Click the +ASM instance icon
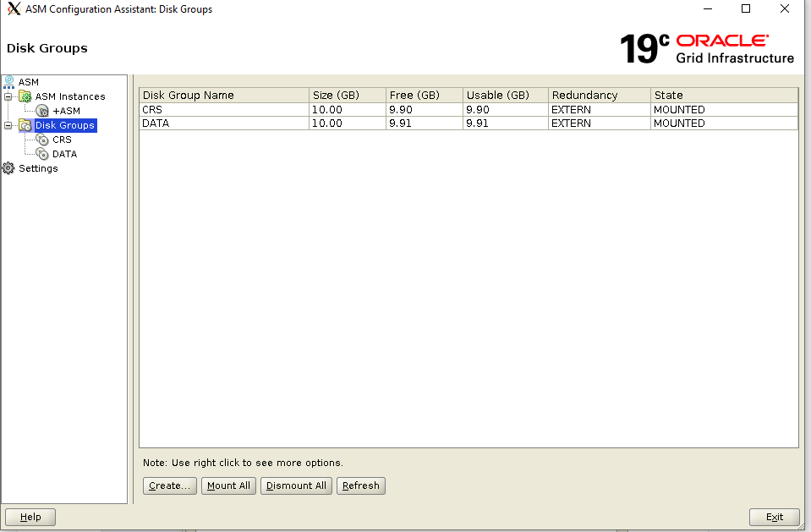The image size is (811, 532). (42, 111)
